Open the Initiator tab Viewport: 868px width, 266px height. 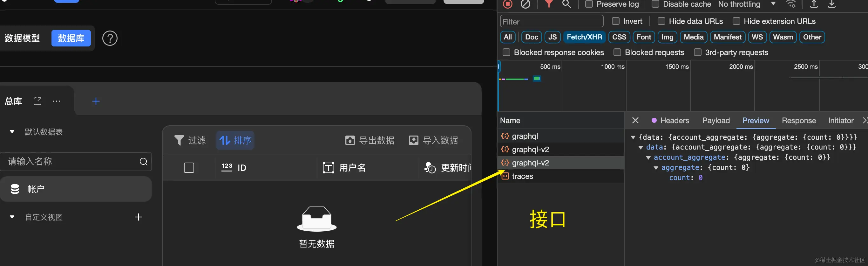pos(841,121)
